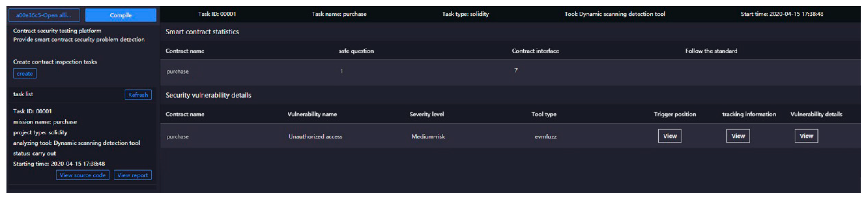Click the Follow the standard column header
868x202 pixels.
711,51
